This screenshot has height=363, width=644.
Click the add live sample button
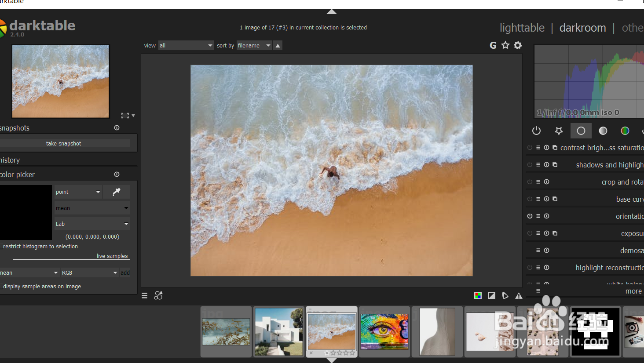pyautogui.click(x=125, y=273)
